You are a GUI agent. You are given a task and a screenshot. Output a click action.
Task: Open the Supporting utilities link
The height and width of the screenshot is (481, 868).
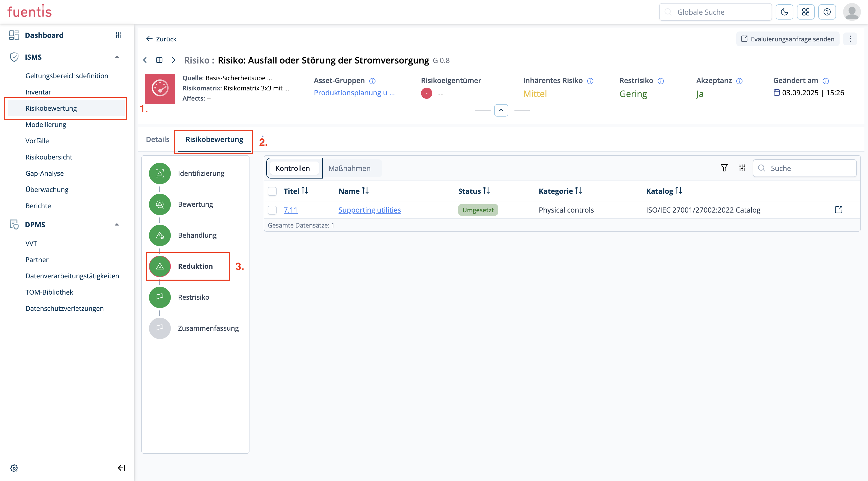369,210
